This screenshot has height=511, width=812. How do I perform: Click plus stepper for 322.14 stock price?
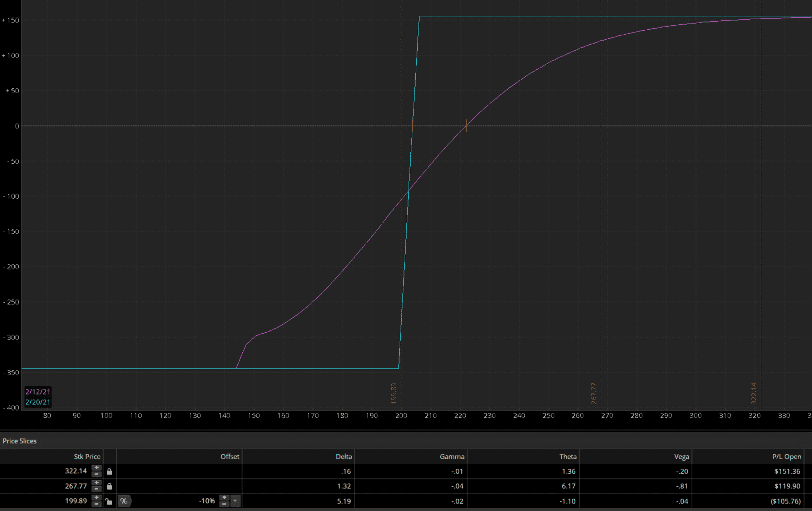pos(96,468)
